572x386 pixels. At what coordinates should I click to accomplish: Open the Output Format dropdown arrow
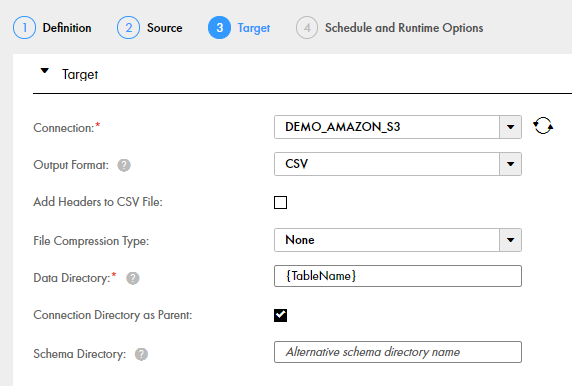(510, 164)
